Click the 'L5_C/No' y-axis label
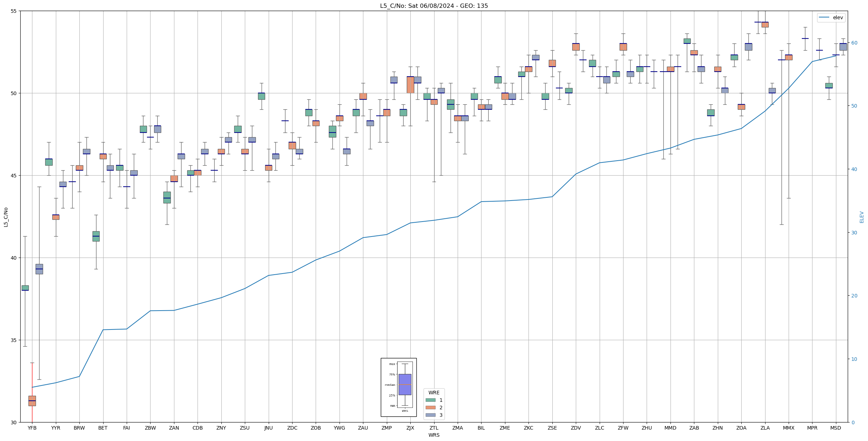868x441 pixels. (x=6, y=217)
